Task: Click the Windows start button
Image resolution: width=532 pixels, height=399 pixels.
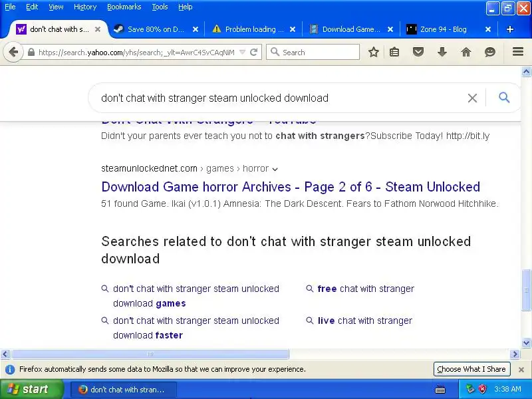Action: [x=31, y=389]
